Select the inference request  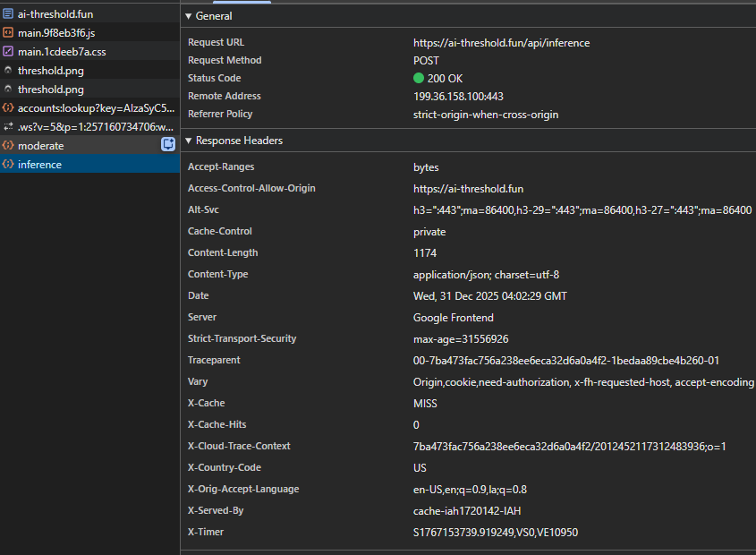point(89,164)
